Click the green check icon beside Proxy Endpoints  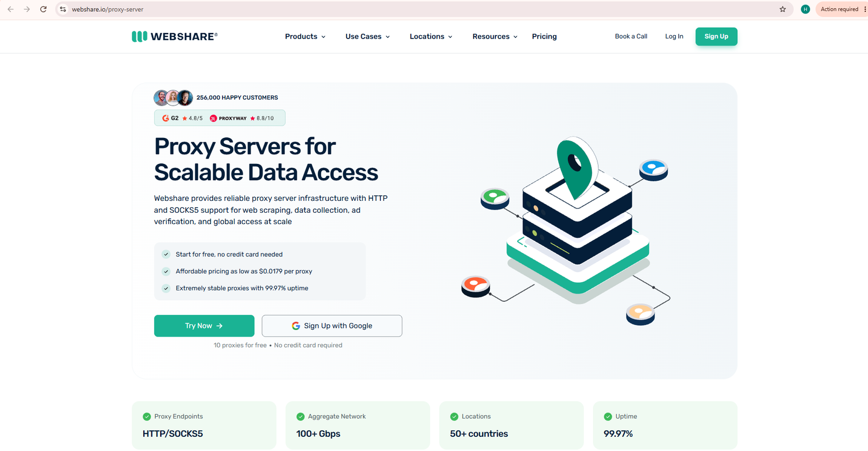click(146, 417)
